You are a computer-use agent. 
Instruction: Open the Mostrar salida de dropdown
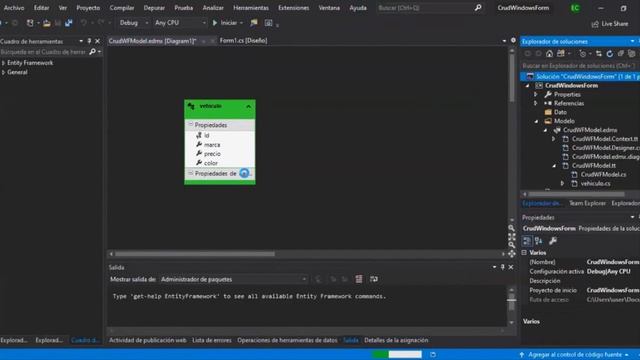(234, 279)
